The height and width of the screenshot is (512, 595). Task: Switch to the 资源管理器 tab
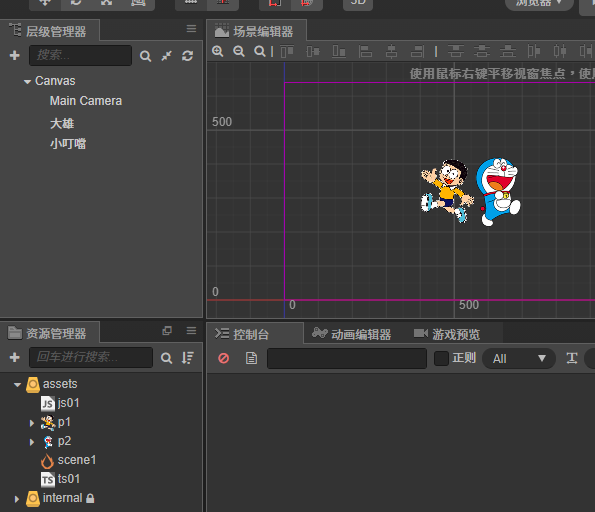(50, 333)
